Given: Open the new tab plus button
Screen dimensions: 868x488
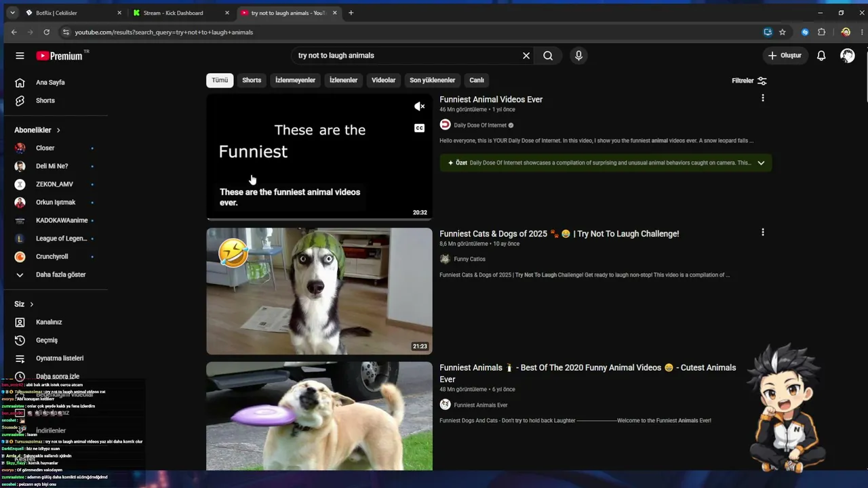Looking at the screenshot, I should (351, 13).
